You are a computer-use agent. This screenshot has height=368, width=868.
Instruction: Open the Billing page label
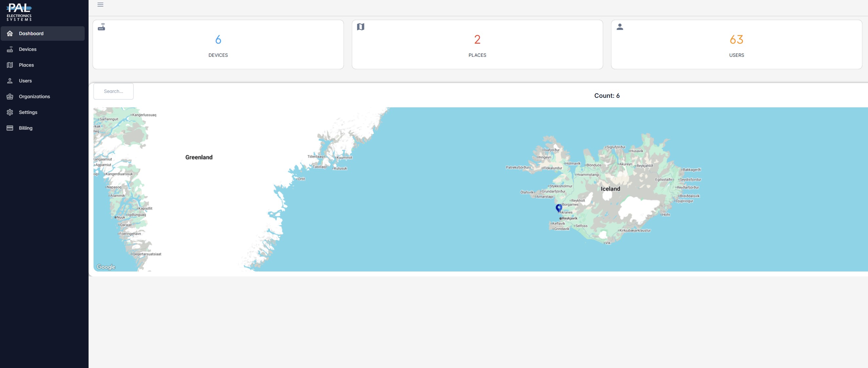coord(26,128)
